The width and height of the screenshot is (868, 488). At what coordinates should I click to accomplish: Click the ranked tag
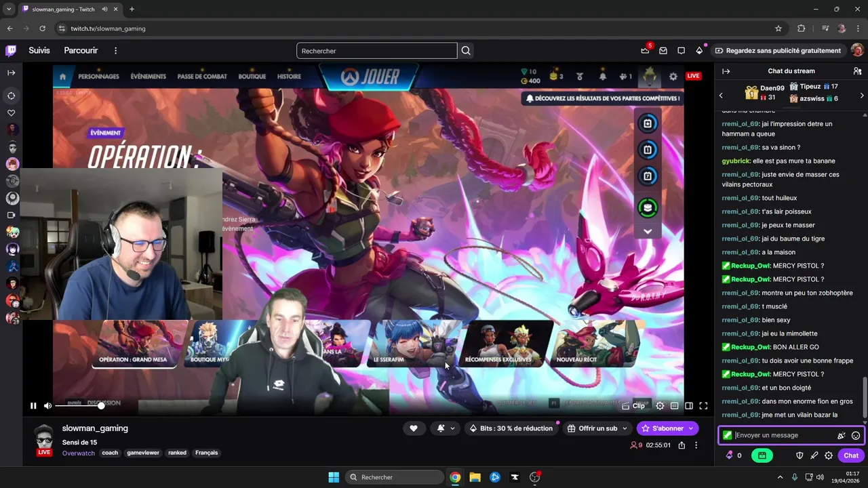(x=178, y=453)
